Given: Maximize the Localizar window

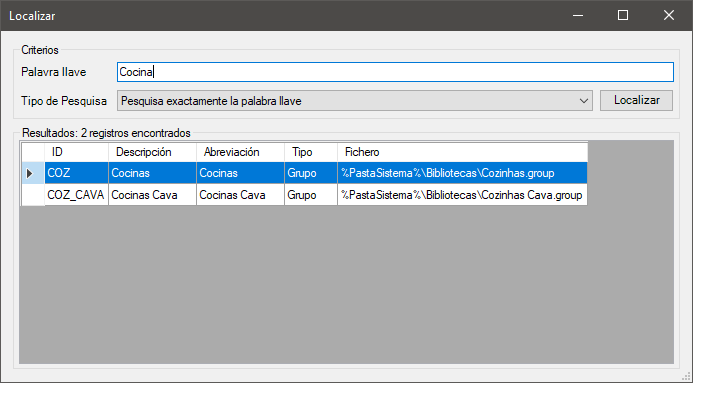Looking at the screenshot, I should click(623, 15).
